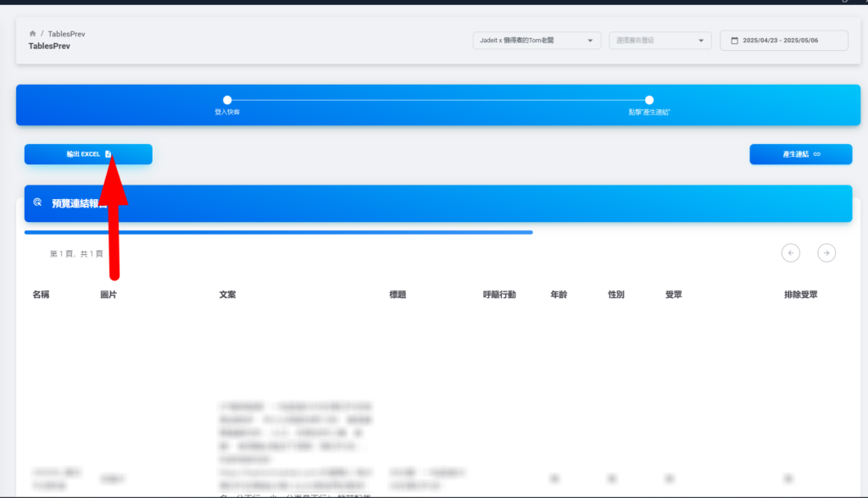The image size is (868, 498).
Task: Click the link icon on the 產生連結 button
Action: pos(816,154)
